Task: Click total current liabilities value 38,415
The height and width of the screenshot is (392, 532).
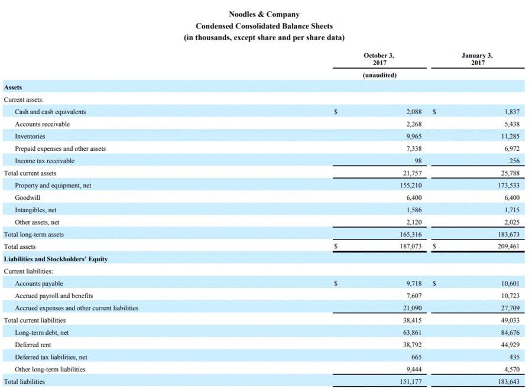Action: click(413, 320)
